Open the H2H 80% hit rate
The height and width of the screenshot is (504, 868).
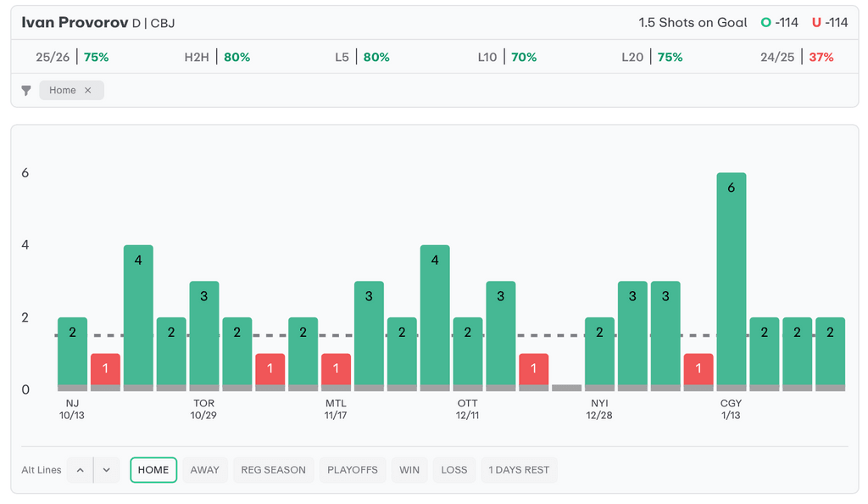[217, 57]
